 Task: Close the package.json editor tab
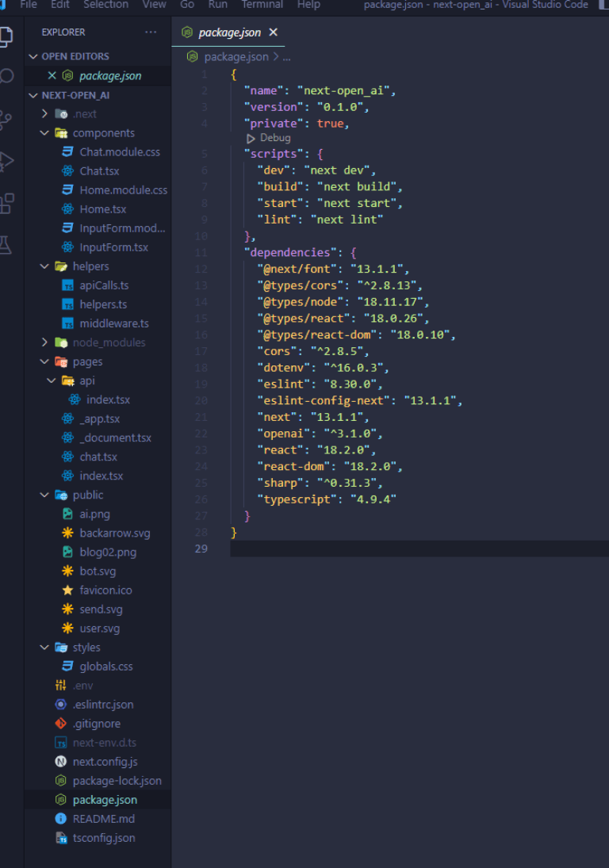[x=274, y=33]
